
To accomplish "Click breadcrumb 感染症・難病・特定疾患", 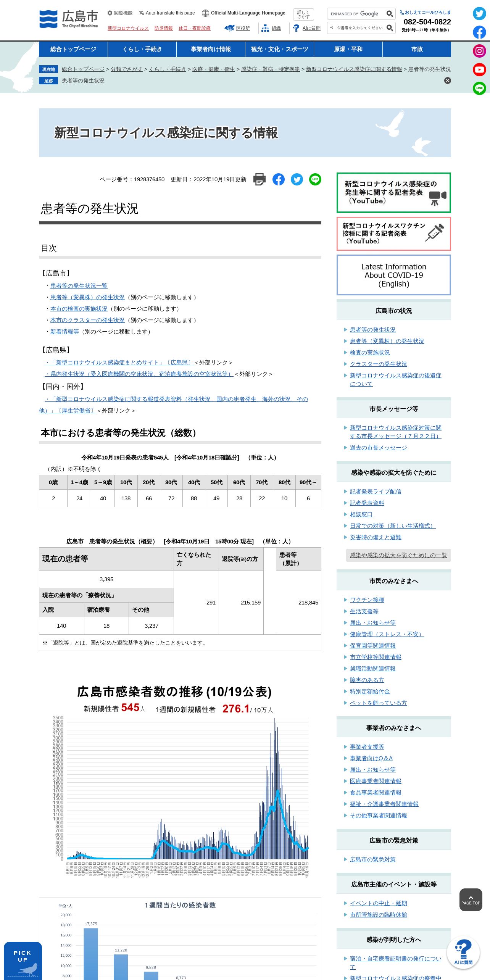I will click(271, 69).
